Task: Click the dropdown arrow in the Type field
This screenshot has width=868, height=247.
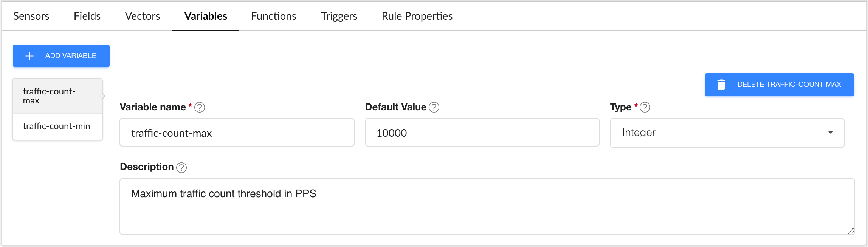Action: pyautogui.click(x=831, y=132)
